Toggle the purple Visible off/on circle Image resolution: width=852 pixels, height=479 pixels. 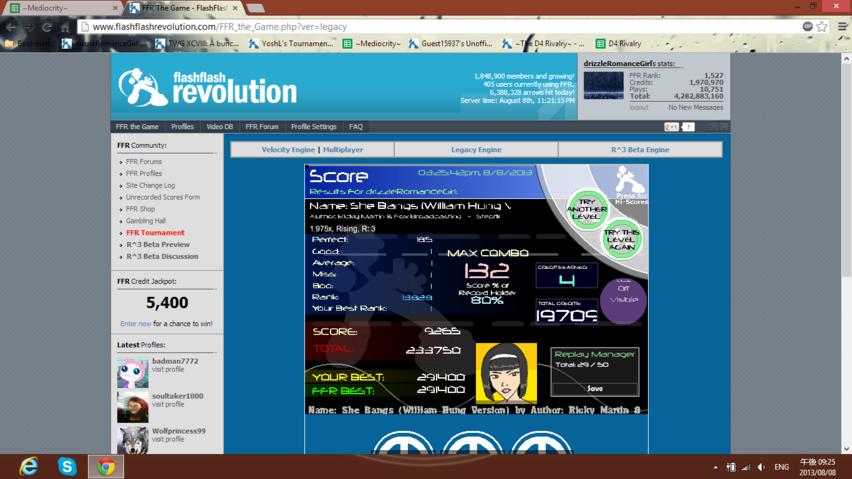(x=623, y=300)
